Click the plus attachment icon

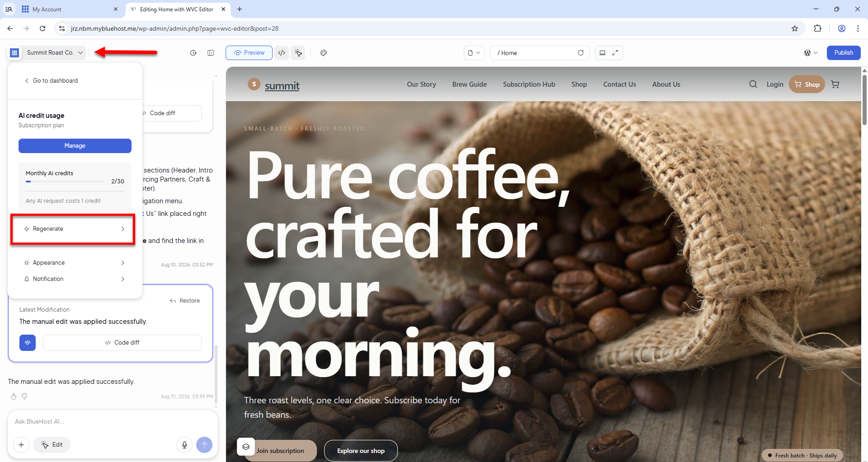[21, 445]
